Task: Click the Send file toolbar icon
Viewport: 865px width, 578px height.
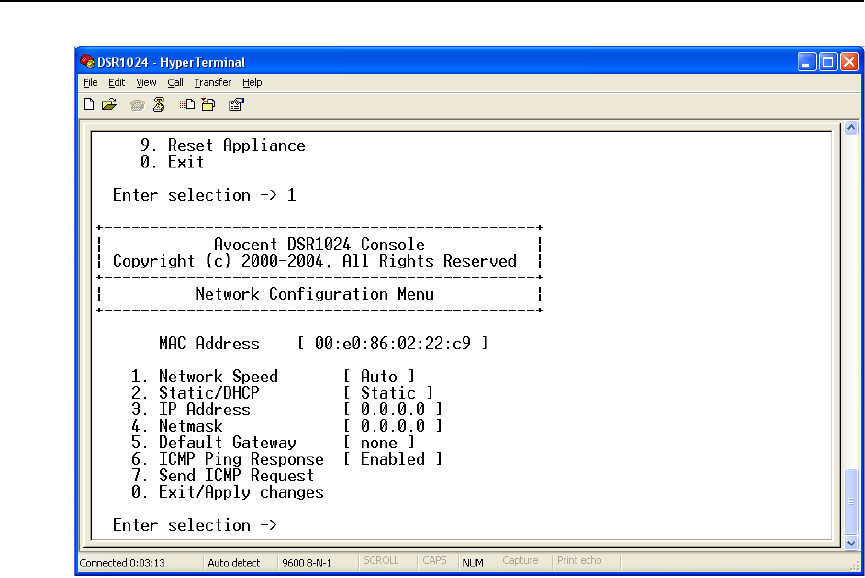Action: pyautogui.click(x=187, y=103)
